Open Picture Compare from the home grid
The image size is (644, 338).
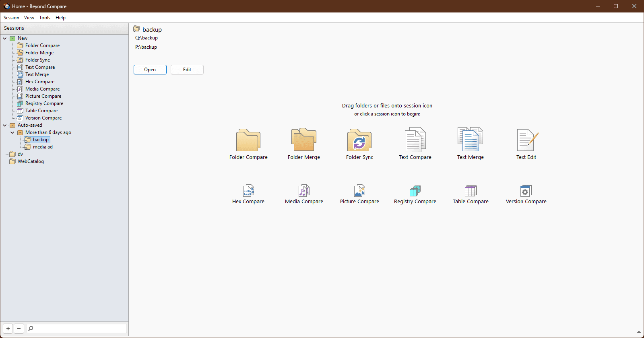(x=359, y=191)
